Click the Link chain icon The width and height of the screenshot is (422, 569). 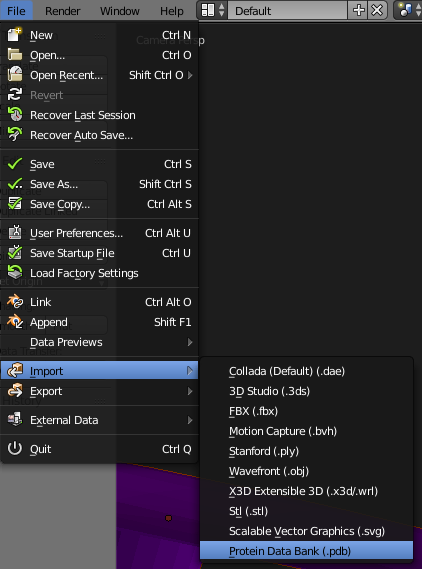pos(15,302)
